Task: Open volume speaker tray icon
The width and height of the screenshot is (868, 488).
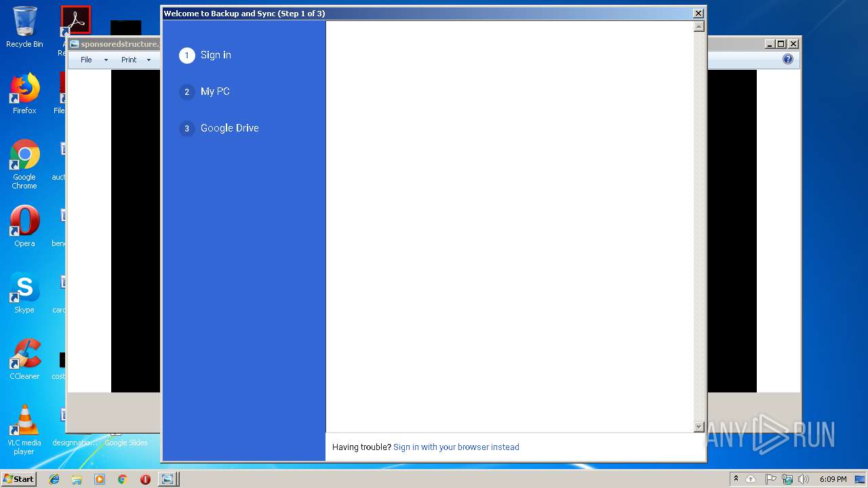Action: tap(804, 479)
